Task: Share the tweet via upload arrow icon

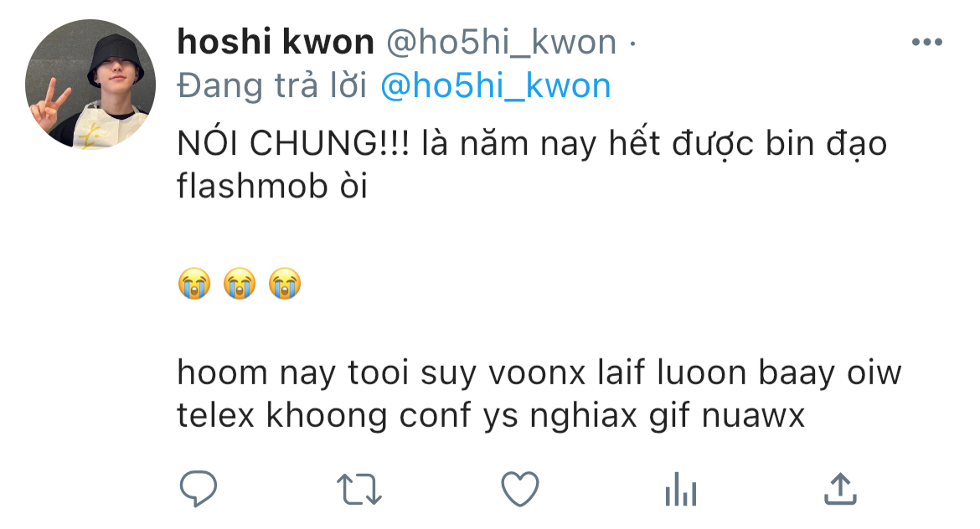Action: click(840, 488)
